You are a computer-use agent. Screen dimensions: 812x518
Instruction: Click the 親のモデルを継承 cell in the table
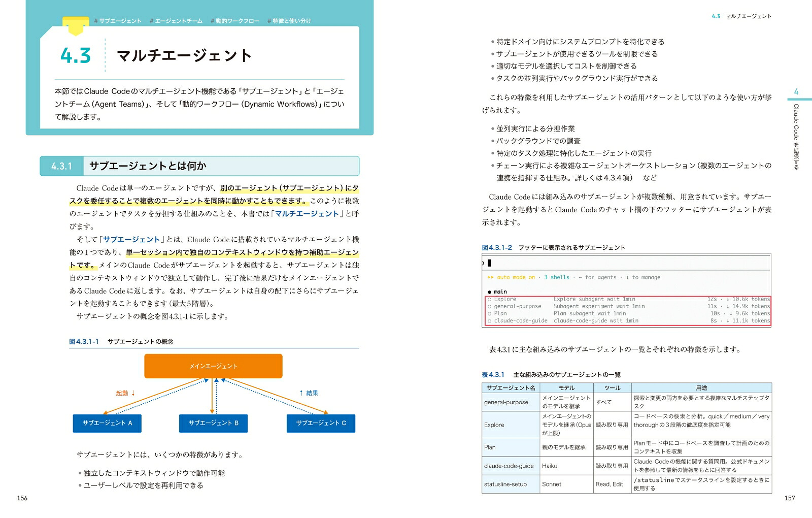pos(566,447)
